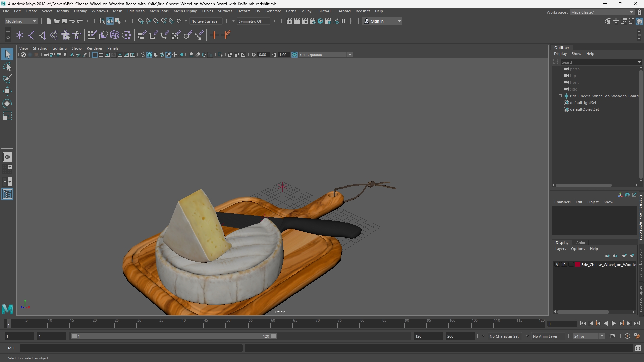Choose the Move tool in the toolbox
Viewport: 644px width, 362px height.
[7, 91]
